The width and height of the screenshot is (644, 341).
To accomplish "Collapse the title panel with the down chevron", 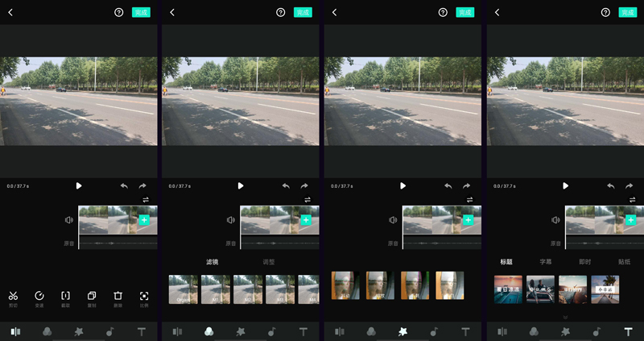I will point(564,317).
